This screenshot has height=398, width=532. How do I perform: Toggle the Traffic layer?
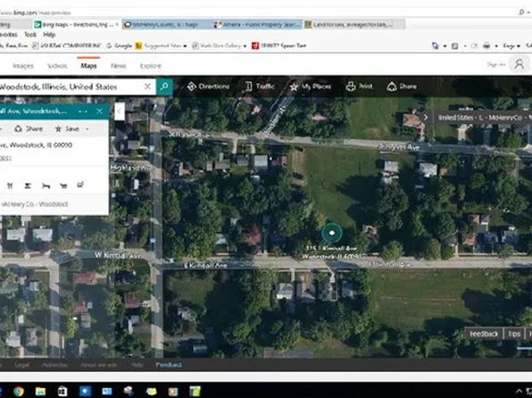tap(260, 87)
